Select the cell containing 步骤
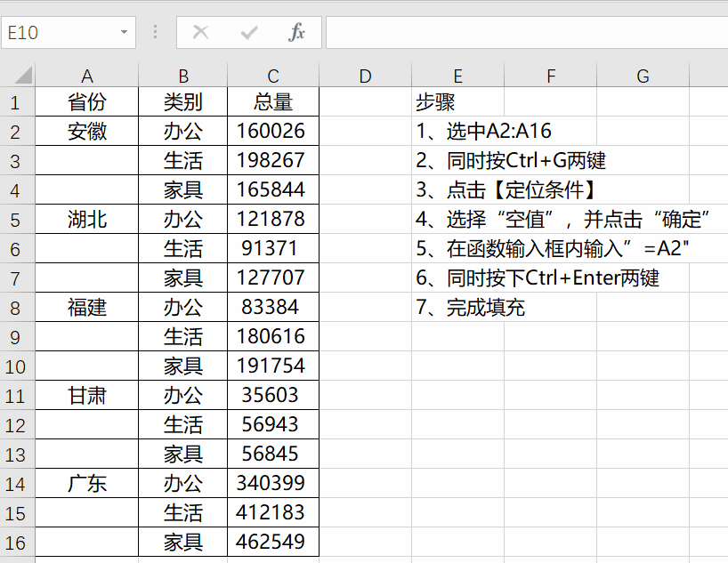 point(436,102)
